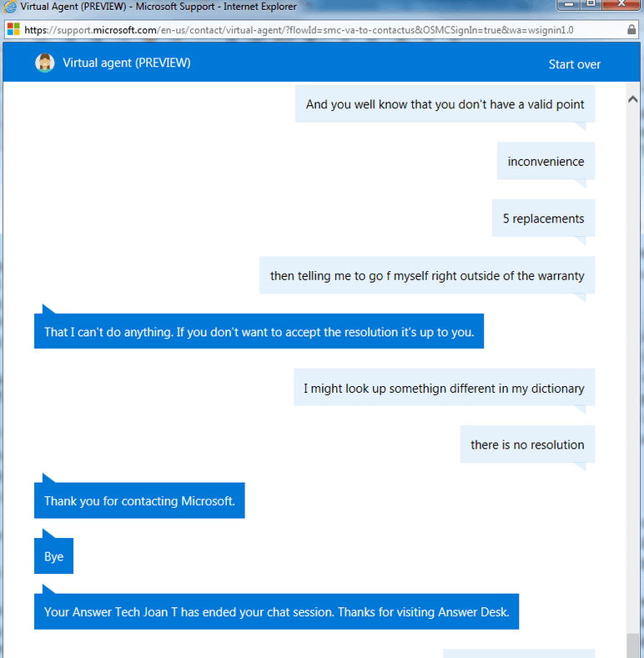
Task: Click the chat scrollbar thumb
Action: (x=631, y=645)
